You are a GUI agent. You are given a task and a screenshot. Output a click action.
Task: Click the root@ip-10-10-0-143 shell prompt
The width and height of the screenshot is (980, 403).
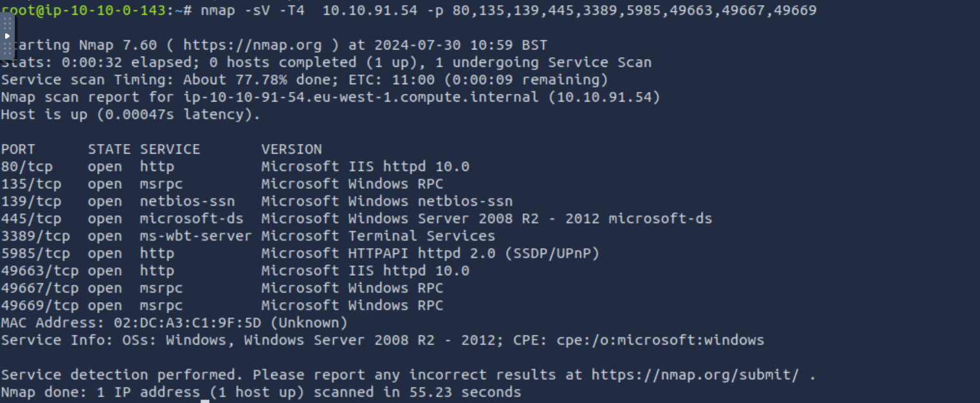[91, 10]
